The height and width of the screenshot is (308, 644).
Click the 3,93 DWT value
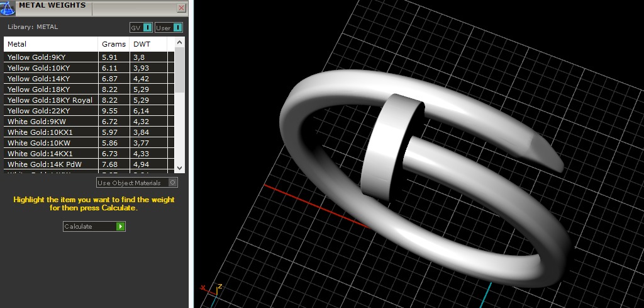tap(141, 68)
